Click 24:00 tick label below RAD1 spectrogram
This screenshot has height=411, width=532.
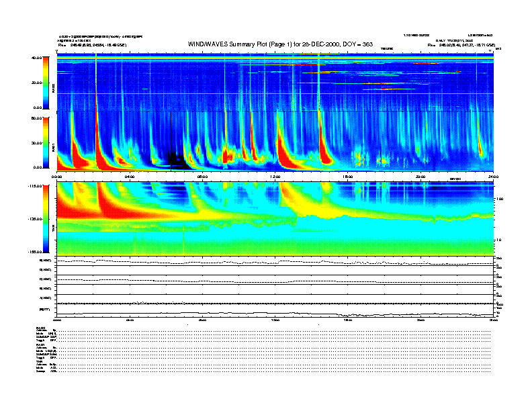(493, 177)
